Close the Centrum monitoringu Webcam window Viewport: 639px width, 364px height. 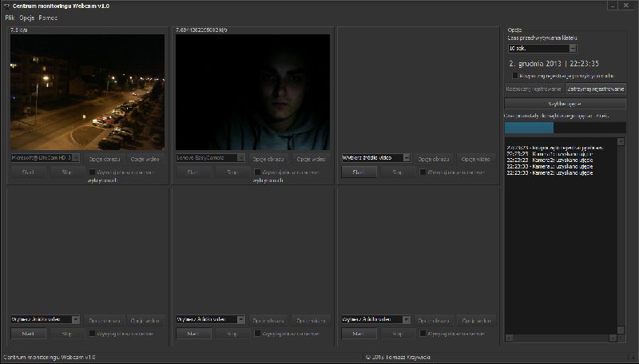point(626,6)
